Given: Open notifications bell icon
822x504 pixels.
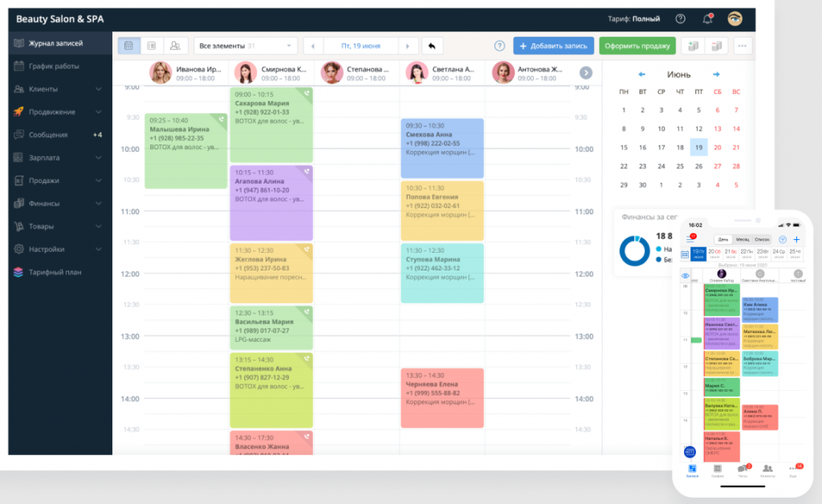Looking at the screenshot, I should coord(708,19).
